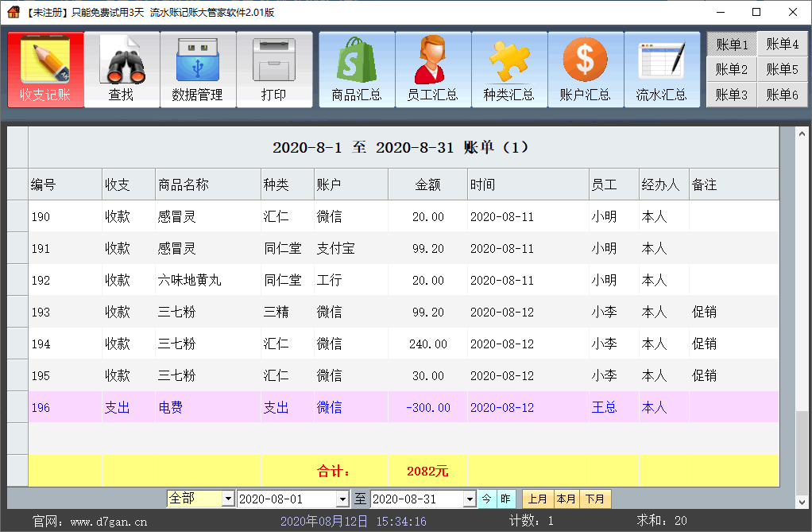This screenshot has height=532, width=812.
Task: Click the 计数: 1 status entry
Action: tap(532, 521)
